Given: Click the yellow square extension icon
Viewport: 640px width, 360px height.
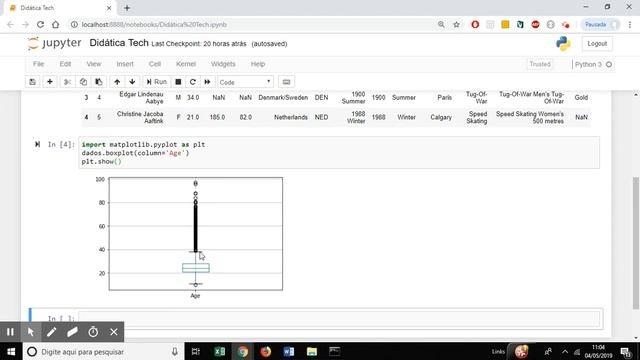Looking at the screenshot, I should (505, 24).
